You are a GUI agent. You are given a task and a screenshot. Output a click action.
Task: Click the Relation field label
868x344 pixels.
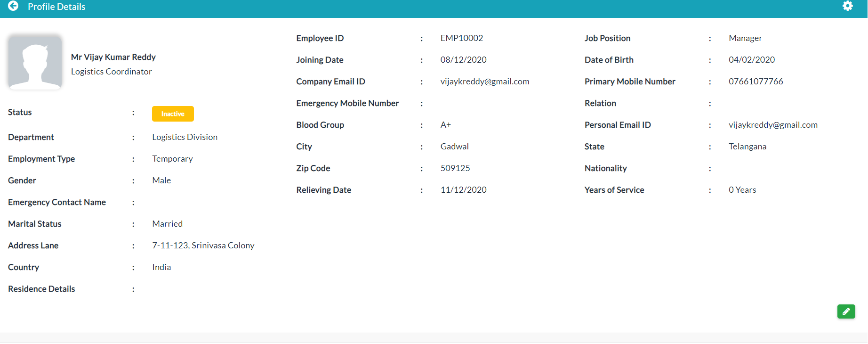(601, 103)
